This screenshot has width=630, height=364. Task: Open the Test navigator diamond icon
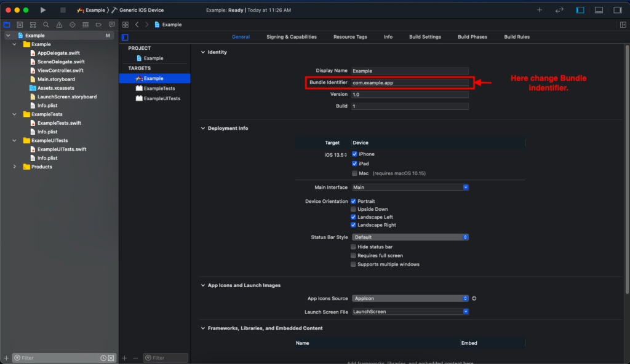coord(72,25)
